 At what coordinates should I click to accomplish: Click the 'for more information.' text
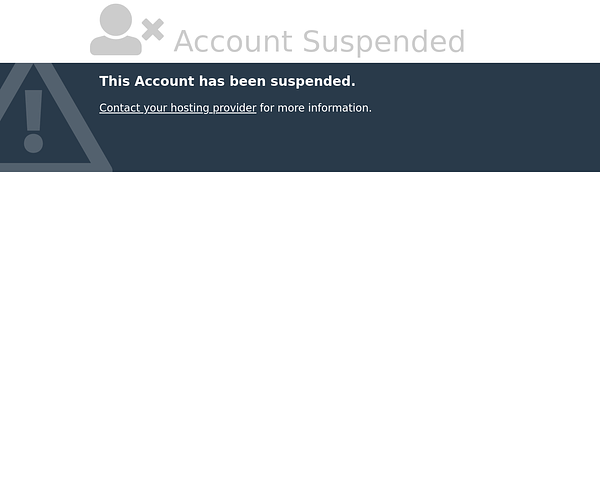pos(316,108)
